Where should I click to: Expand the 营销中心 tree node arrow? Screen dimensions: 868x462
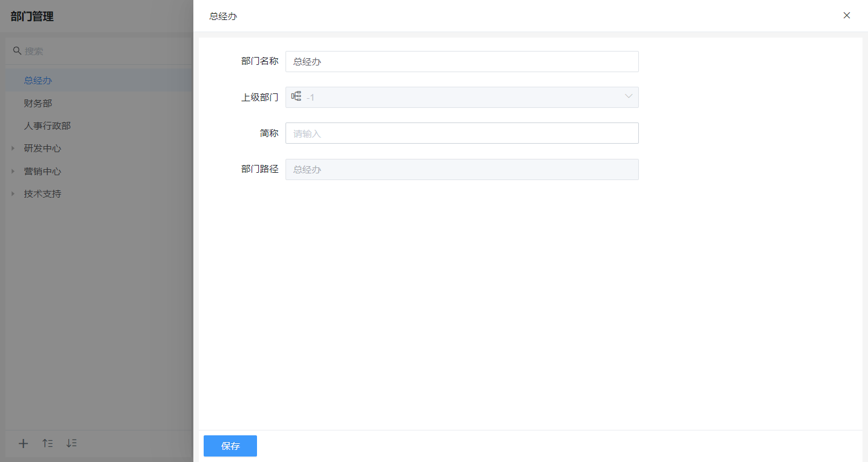(13, 172)
